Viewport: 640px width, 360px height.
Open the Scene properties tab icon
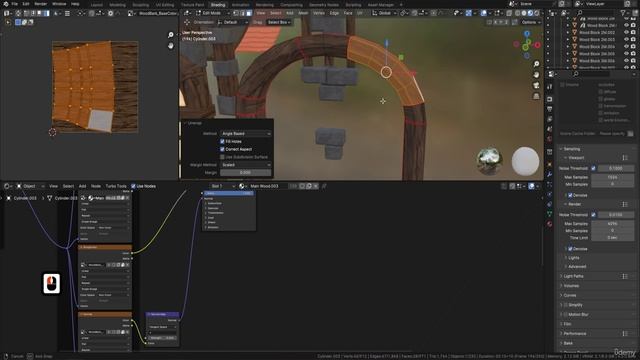point(550,129)
